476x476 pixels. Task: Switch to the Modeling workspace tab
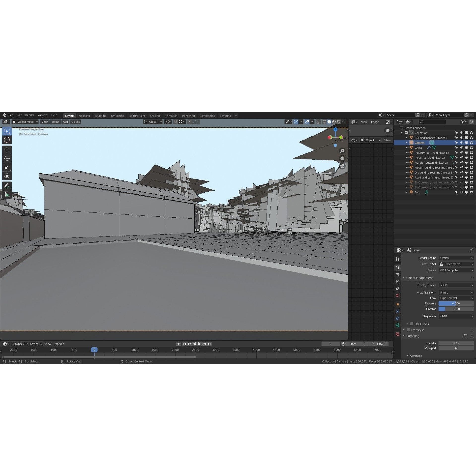coord(84,116)
